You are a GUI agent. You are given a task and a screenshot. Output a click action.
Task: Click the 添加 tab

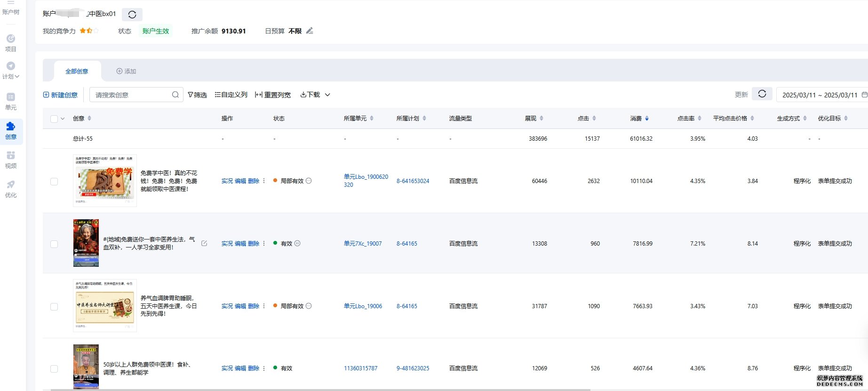(x=126, y=72)
